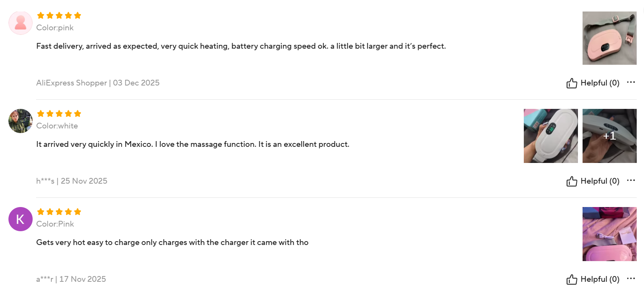This screenshot has height=291, width=644.
Task: Click thumbs-up icon on a***r review
Action: click(x=571, y=279)
